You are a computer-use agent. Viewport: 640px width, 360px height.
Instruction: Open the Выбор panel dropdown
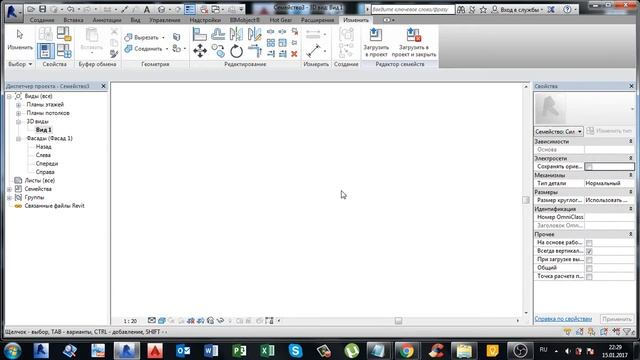pos(20,64)
